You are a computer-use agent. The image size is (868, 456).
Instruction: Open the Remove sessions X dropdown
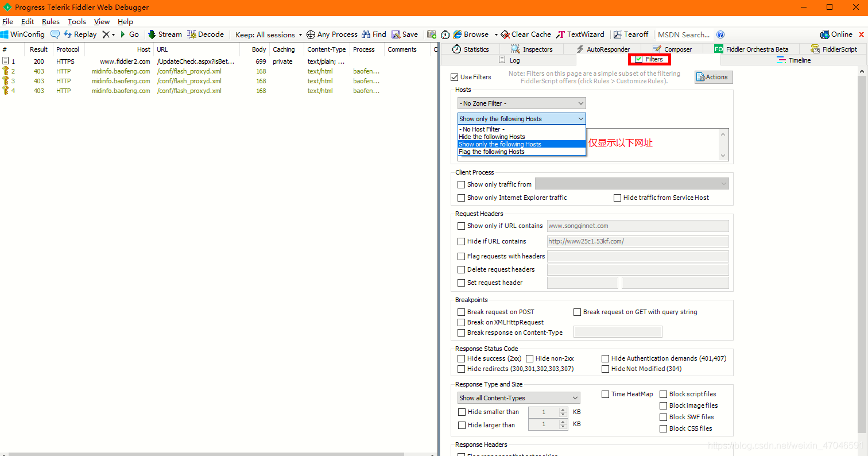108,34
